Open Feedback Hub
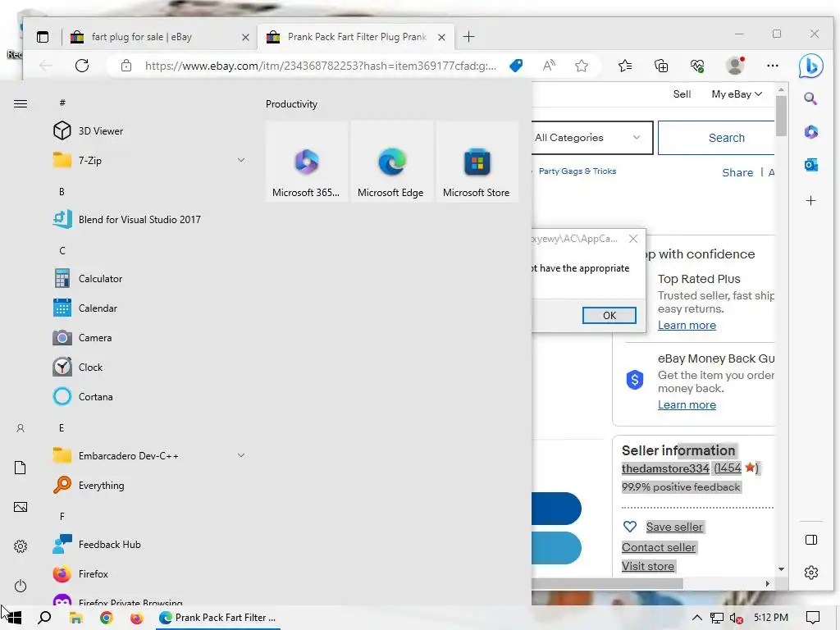The height and width of the screenshot is (630, 840). pos(150,545)
